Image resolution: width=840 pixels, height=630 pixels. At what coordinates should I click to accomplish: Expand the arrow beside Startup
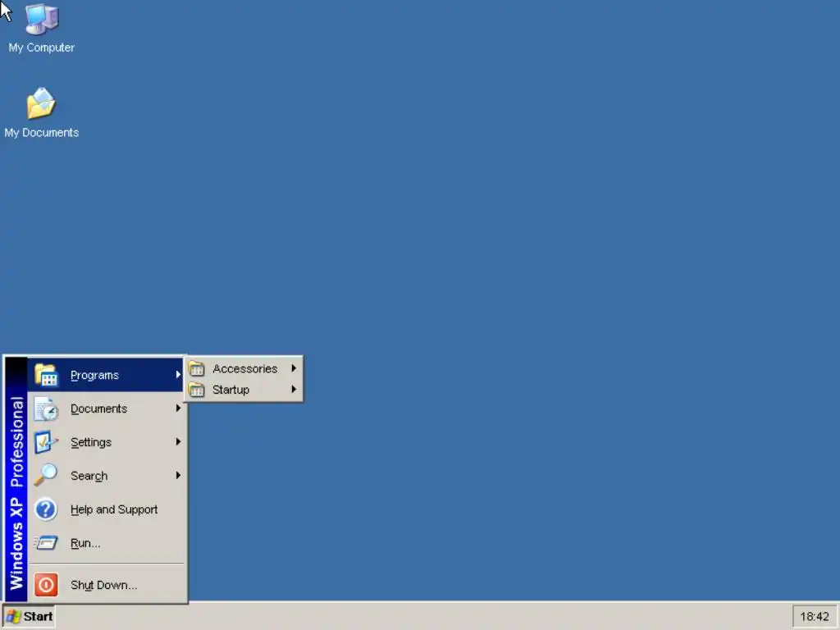click(x=294, y=390)
